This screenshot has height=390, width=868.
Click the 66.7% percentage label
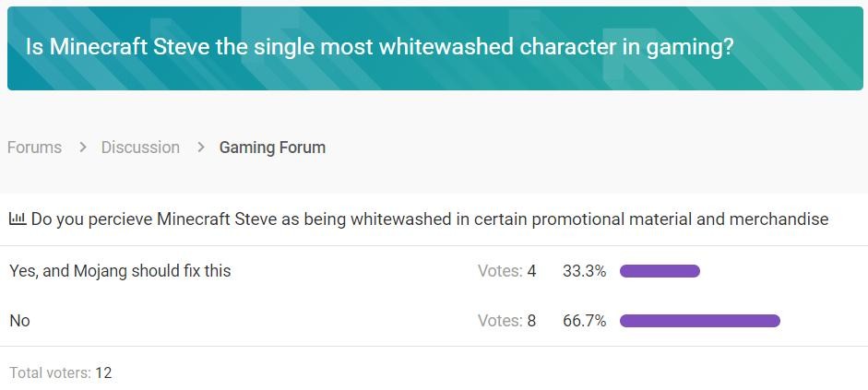coord(584,321)
